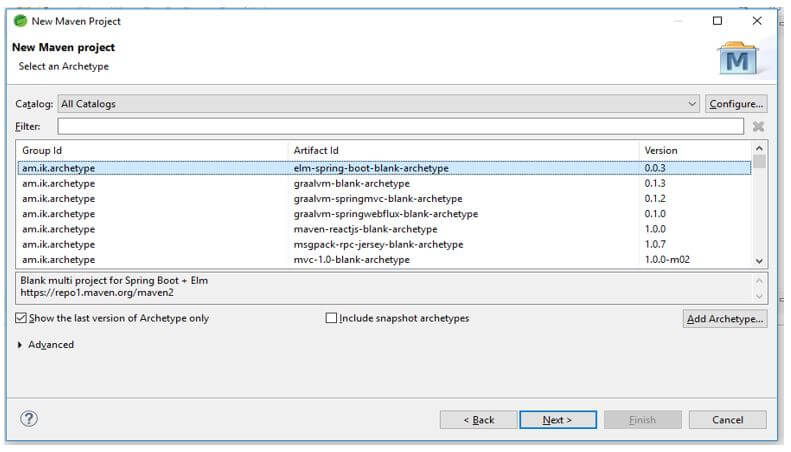Click the green Spring icon in title bar

point(20,21)
